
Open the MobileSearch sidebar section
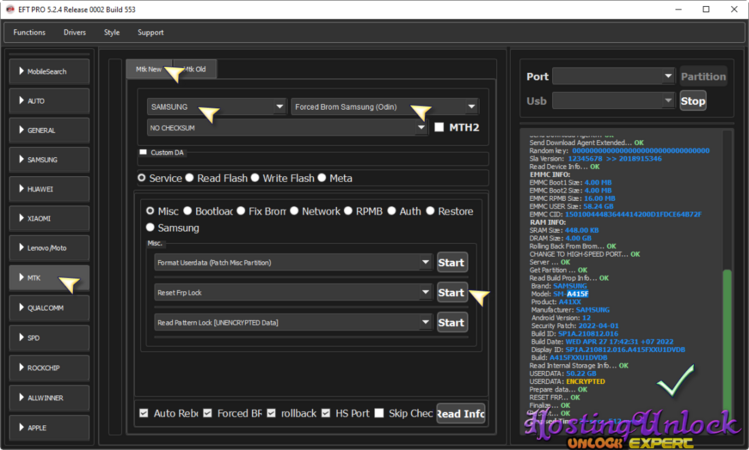[49, 71]
